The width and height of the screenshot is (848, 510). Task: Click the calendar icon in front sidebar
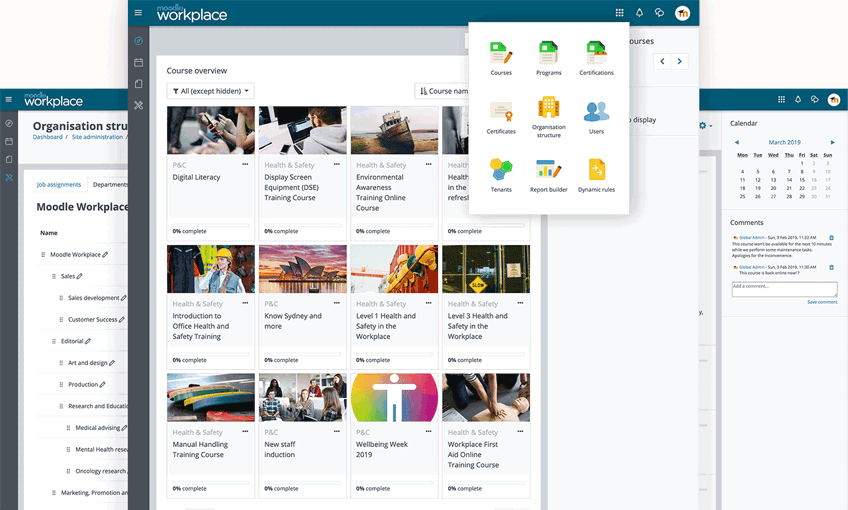pos(138,63)
